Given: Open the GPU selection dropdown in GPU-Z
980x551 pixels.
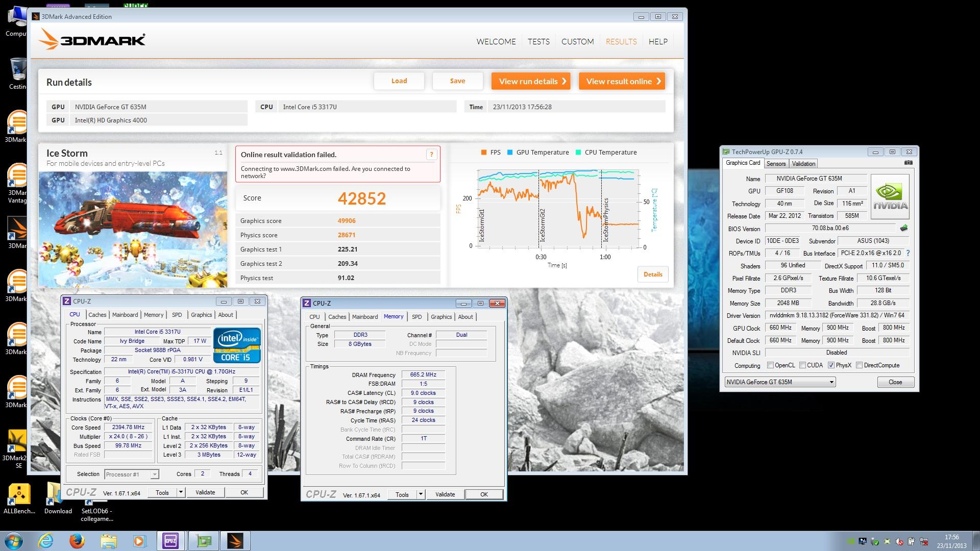Looking at the screenshot, I should tap(780, 382).
